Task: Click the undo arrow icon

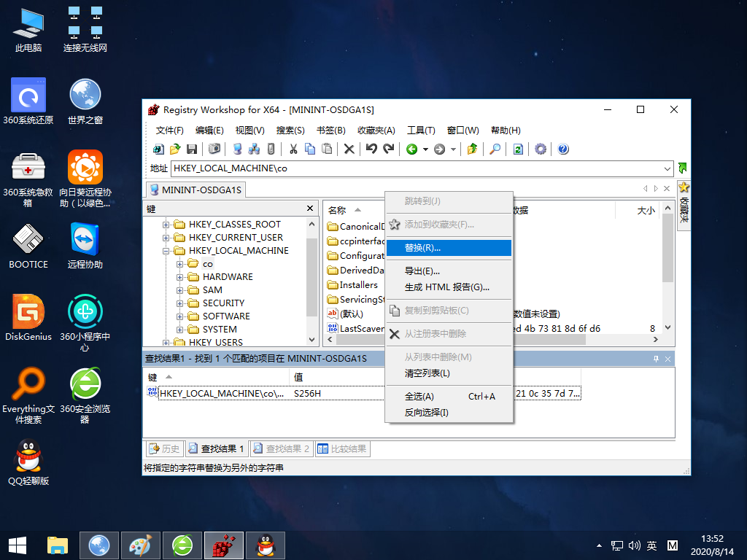Action: (371, 149)
